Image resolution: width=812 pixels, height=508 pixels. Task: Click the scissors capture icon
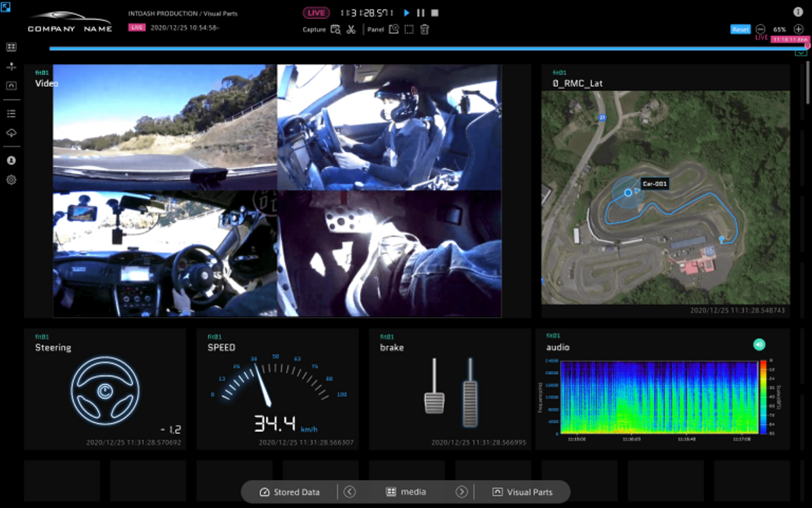pos(351,29)
